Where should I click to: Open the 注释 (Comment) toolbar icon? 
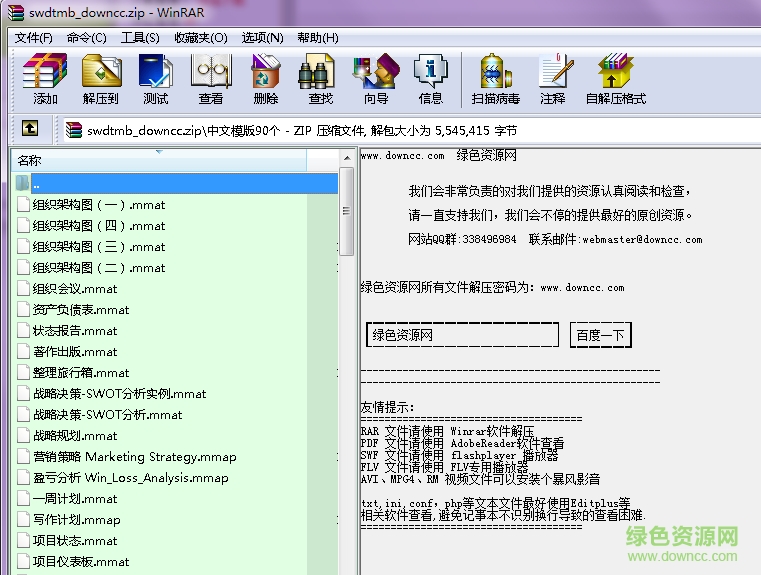pos(552,78)
